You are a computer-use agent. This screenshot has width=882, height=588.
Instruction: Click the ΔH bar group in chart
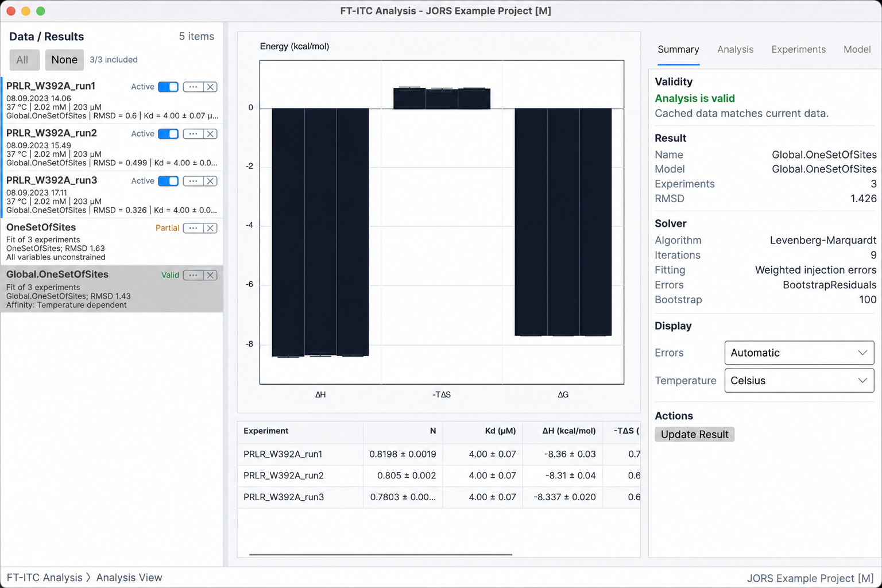coord(320,233)
